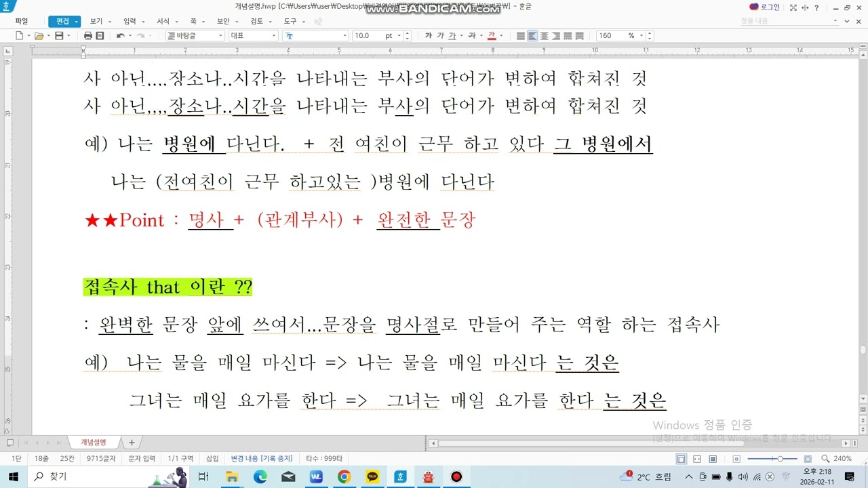Open the underline style dropdown arrow
868x488 pixels.
[461, 36]
